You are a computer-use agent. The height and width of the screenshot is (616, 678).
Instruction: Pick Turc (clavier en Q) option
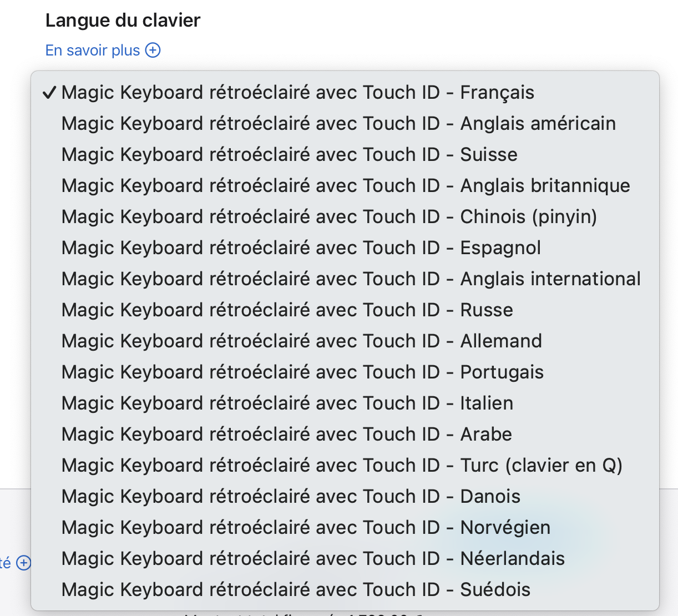click(x=342, y=465)
